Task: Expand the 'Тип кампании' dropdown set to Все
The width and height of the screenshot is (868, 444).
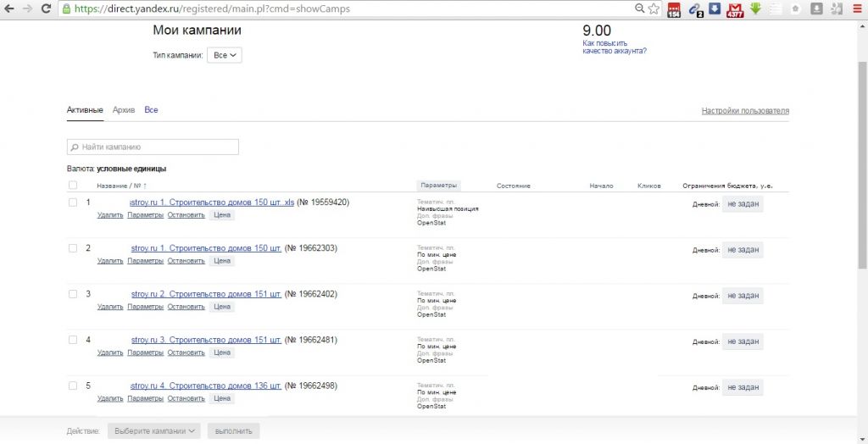Action: pos(225,55)
